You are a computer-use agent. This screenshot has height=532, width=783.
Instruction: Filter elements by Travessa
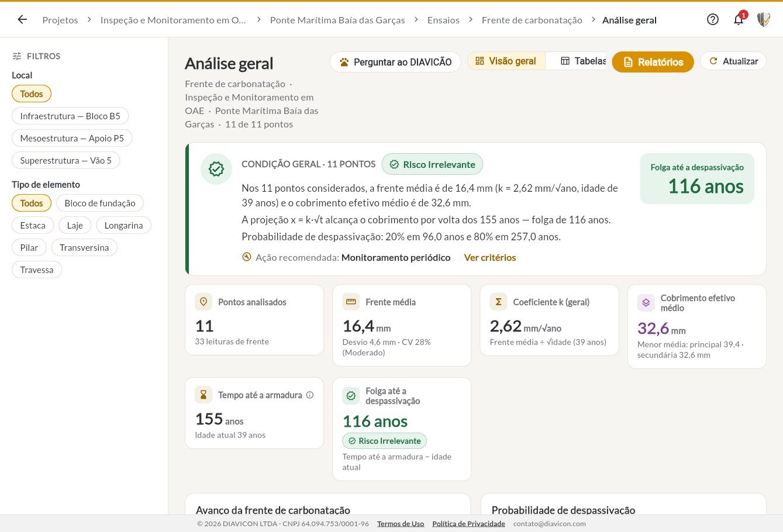point(37,270)
